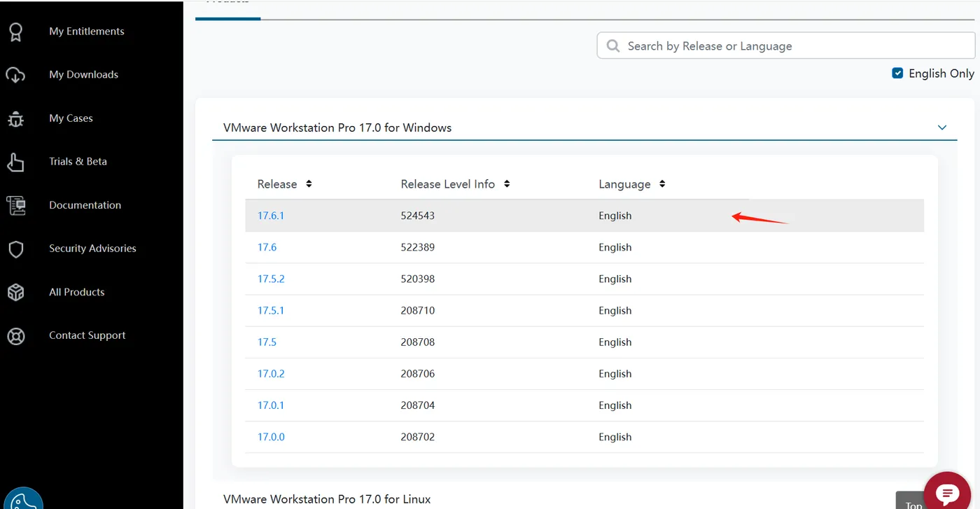Sort table by Language column
This screenshot has height=509, width=980.
click(662, 184)
